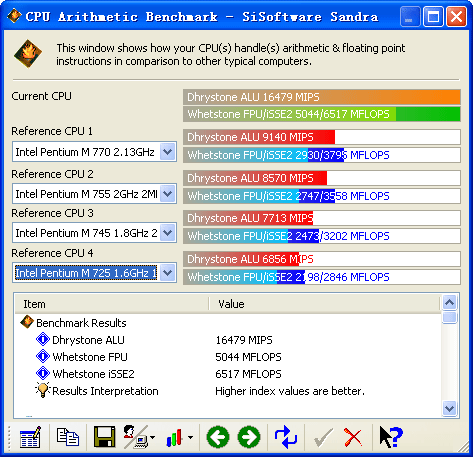Click the Reference CPU 2 label
This screenshot has height=457, width=473.
click(52, 174)
